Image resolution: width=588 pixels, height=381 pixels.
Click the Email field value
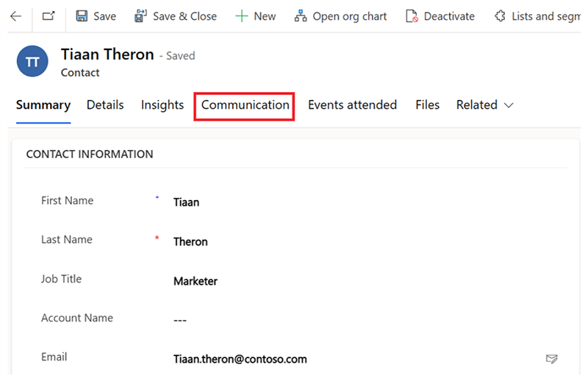240,359
